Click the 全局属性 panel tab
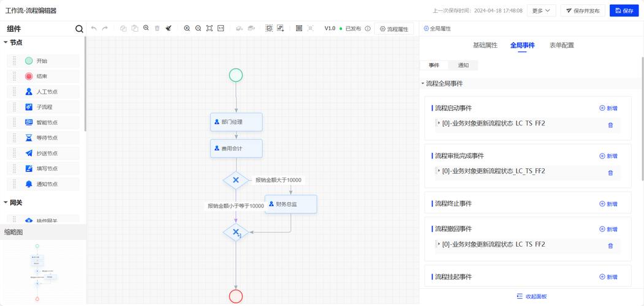The height and width of the screenshot is (306, 644). 438,29
